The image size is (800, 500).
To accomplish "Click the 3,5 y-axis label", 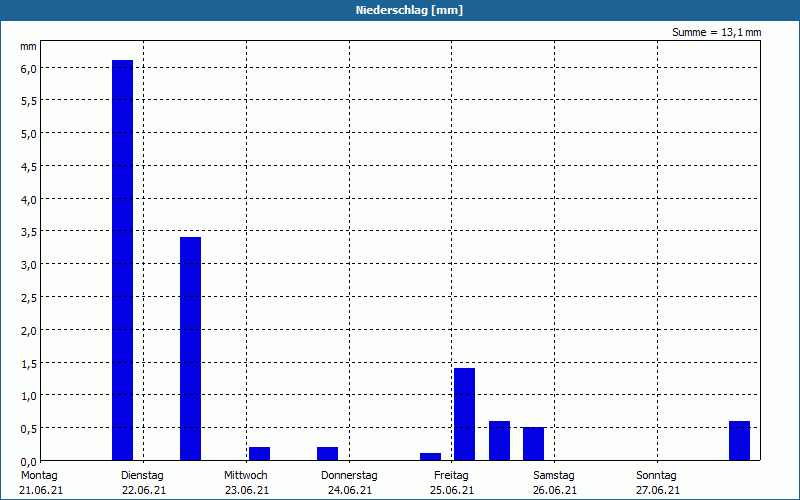I will [x=29, y=232].
